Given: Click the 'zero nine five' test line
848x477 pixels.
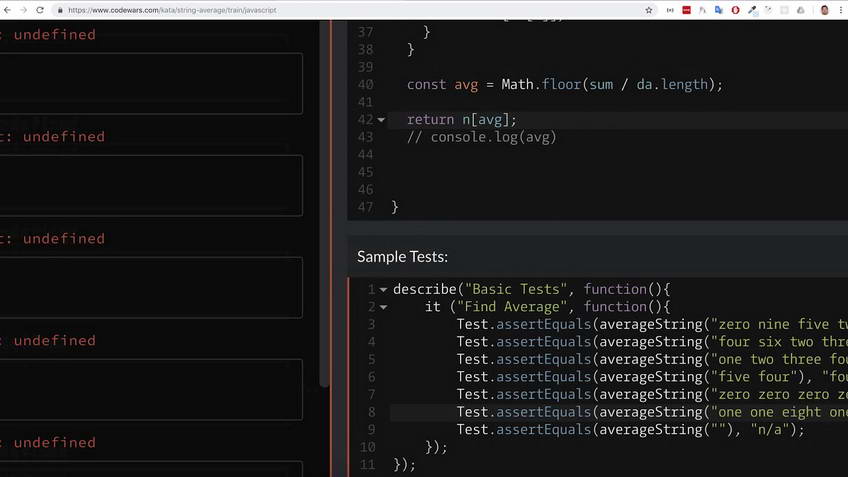Looking at the screenshot, I should click(x=652, y=324).
